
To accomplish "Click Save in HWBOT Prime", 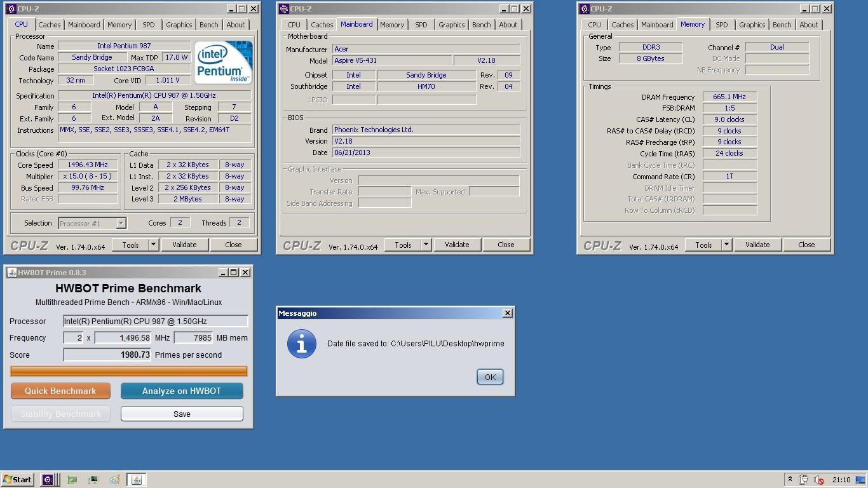I will [182, 414].
